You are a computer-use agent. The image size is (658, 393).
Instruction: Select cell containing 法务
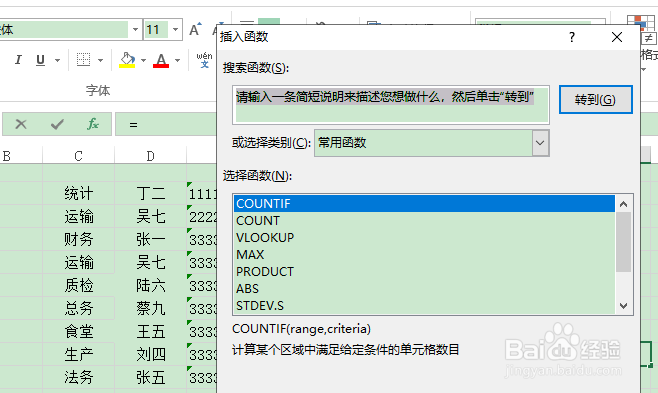pos(78,377)
